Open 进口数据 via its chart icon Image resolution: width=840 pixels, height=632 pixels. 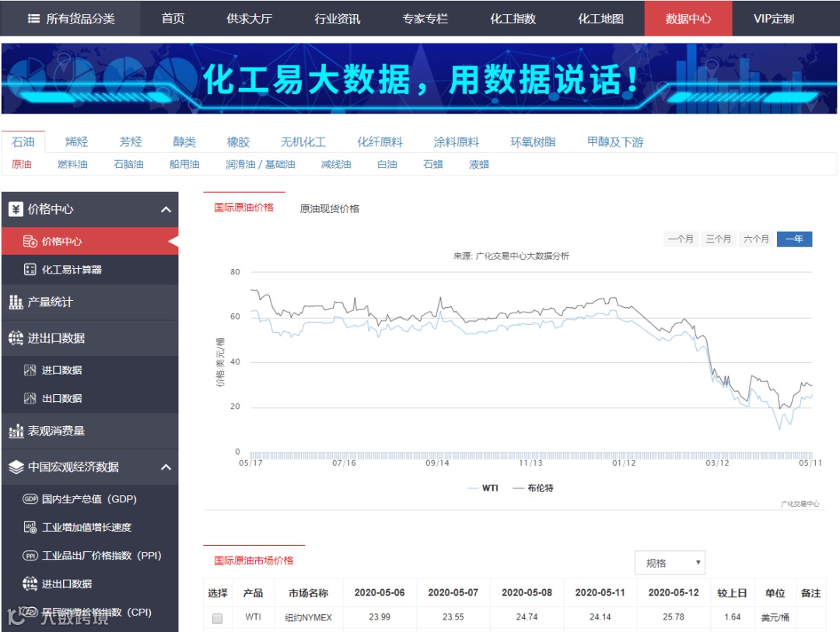(30, 370)
